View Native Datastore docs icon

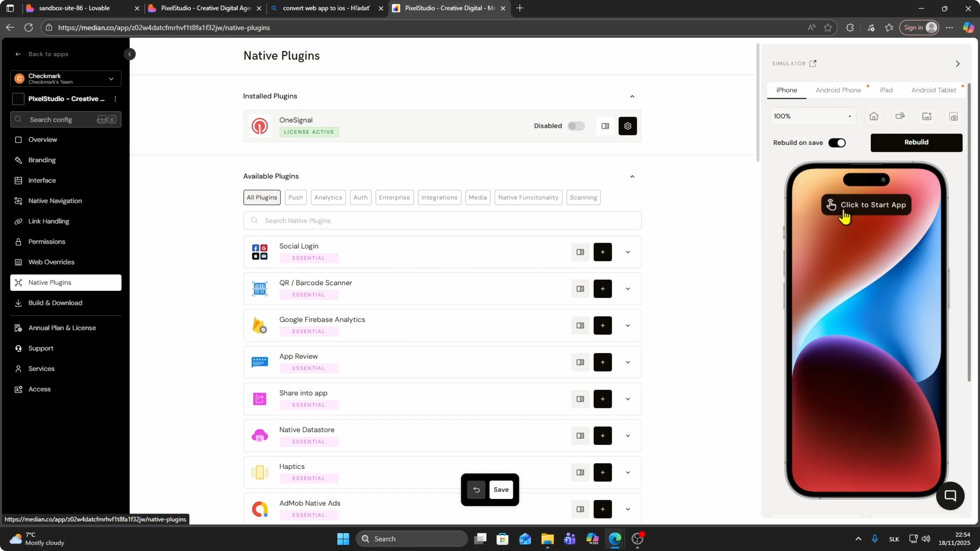(x=580, y=436)
